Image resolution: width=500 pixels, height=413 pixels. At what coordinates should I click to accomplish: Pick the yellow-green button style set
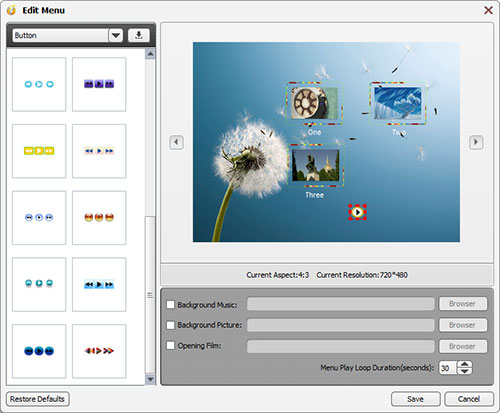39,151
